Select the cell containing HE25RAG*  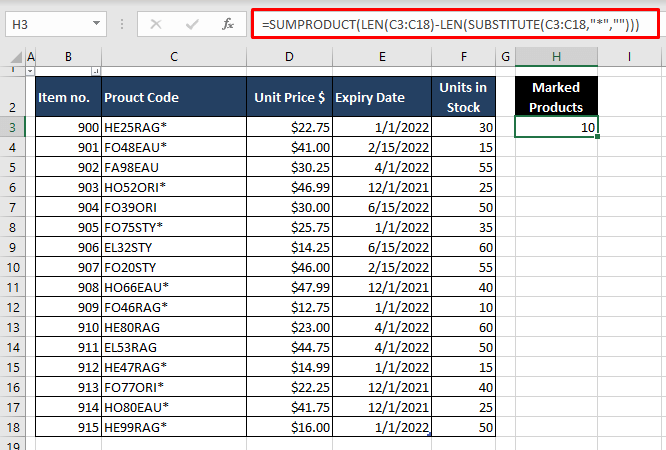coord(174,127)
